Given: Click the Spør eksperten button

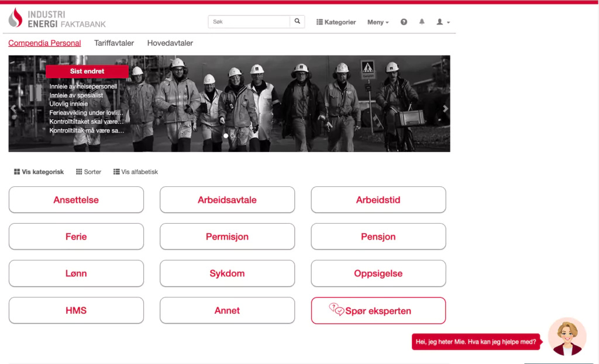Looking at the screenshot, I should 378,311.
